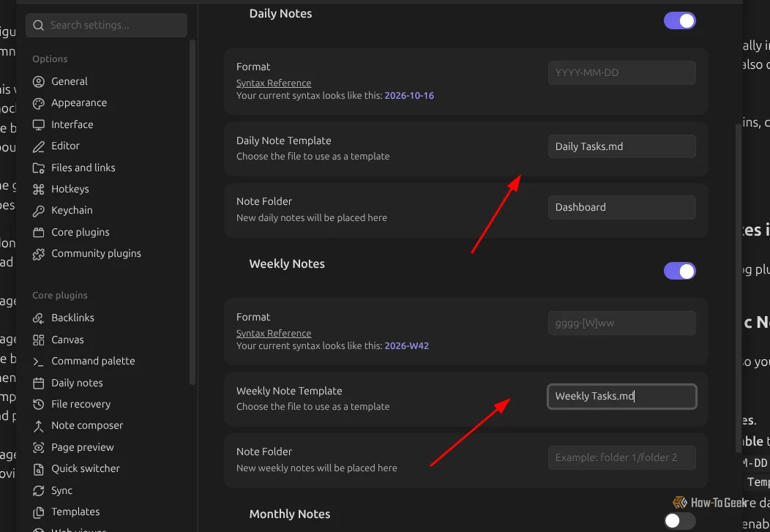Click the Weekly Note Template field
Viewport: 770px width, 532px height.
pos(621,397)
